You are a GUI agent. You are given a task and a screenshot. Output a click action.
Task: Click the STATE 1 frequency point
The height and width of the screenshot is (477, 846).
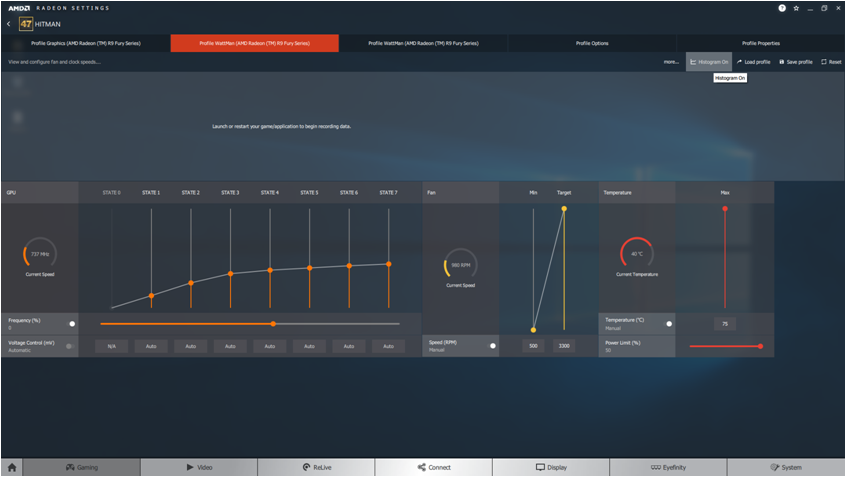(152, 296)
